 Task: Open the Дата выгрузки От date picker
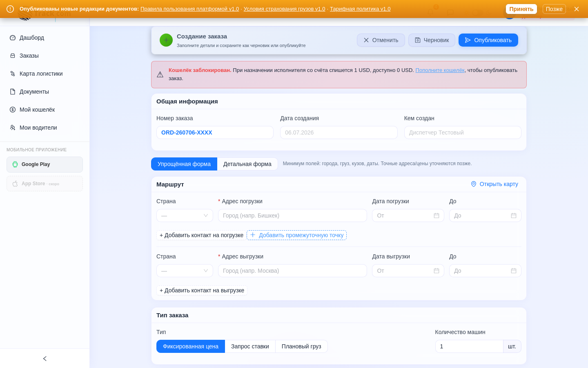[x=408, y=271]
